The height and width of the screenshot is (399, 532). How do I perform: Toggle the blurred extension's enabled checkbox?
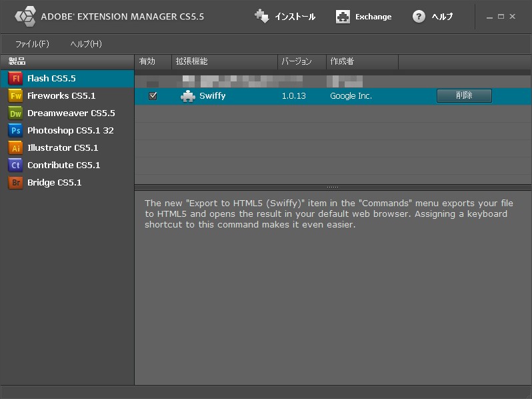153,83
